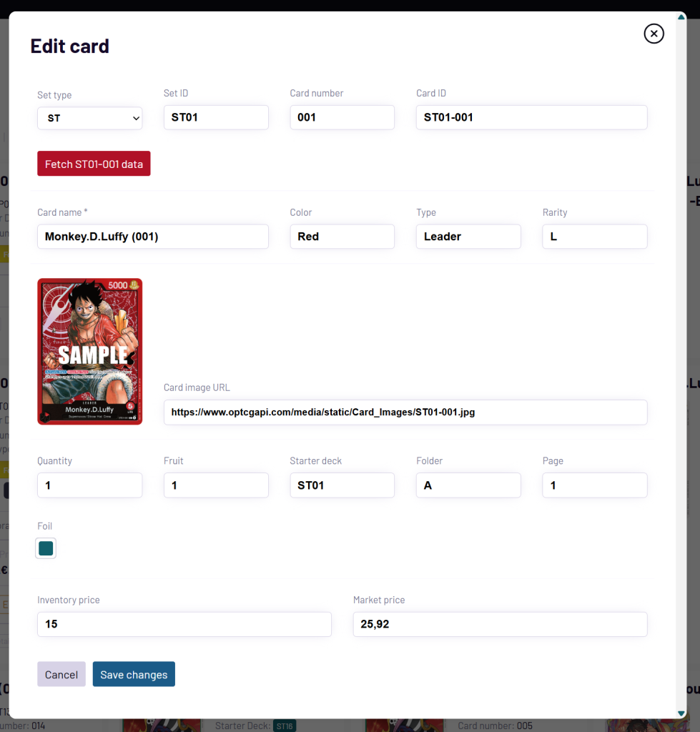Click the Monkey.D.Luffy card image thumbnail
The width and height of the screenshot is (700, 732).
tap(89, 351)
